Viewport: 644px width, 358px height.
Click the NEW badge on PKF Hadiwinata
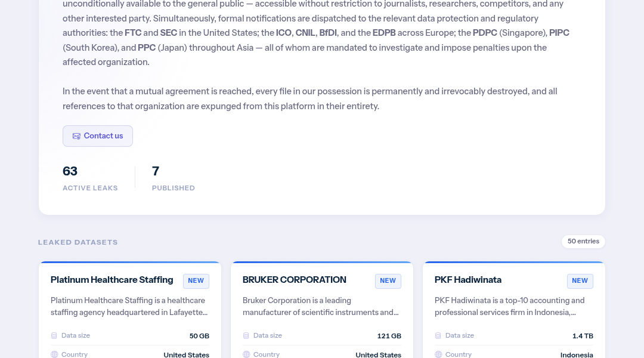[x=580, y=280]
